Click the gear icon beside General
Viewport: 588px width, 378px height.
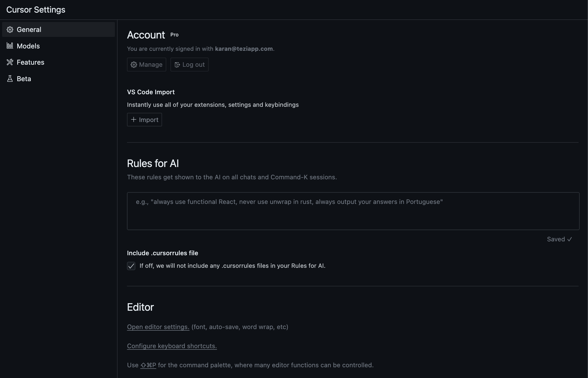coord(10,30)
